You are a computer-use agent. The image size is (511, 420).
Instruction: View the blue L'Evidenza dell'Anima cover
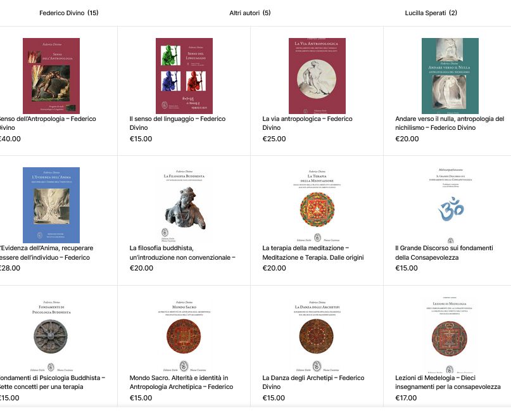pos(51,205)
